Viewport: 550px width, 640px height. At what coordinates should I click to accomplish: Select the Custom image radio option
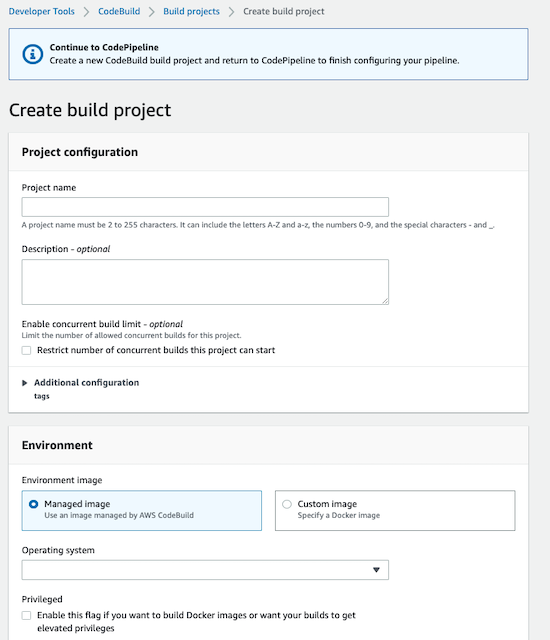(287, 504)
